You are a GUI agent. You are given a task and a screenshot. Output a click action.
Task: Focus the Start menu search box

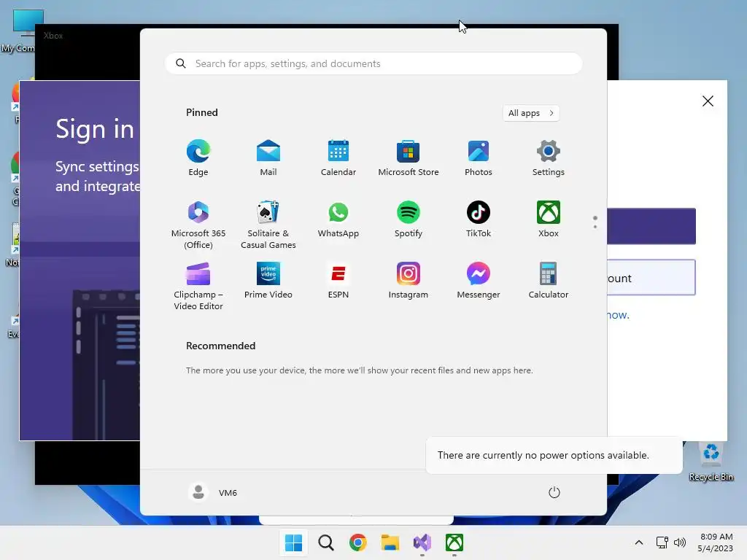(373, 64)
